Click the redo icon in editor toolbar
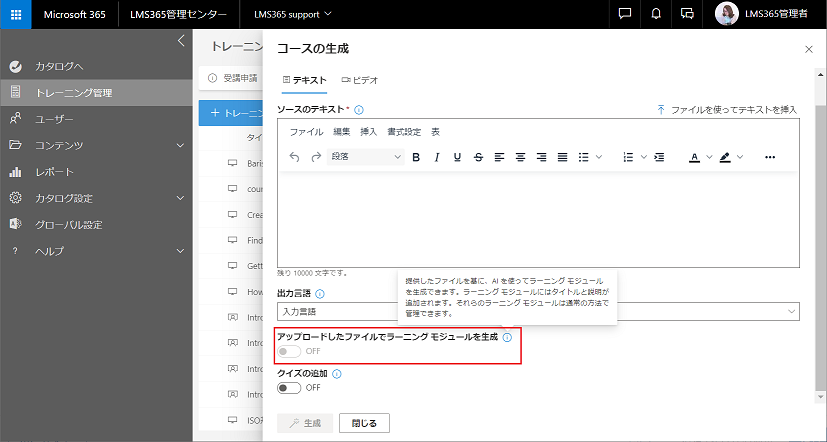Image resolution: width=827 pixels, height=442 pixels. (316, 157)
